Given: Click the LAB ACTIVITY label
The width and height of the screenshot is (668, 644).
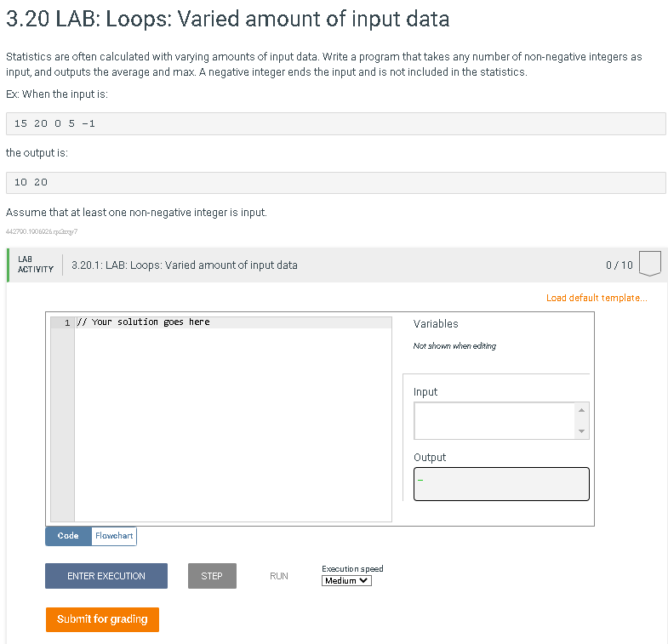Looking at the screenshot, I should pos(36,265).
